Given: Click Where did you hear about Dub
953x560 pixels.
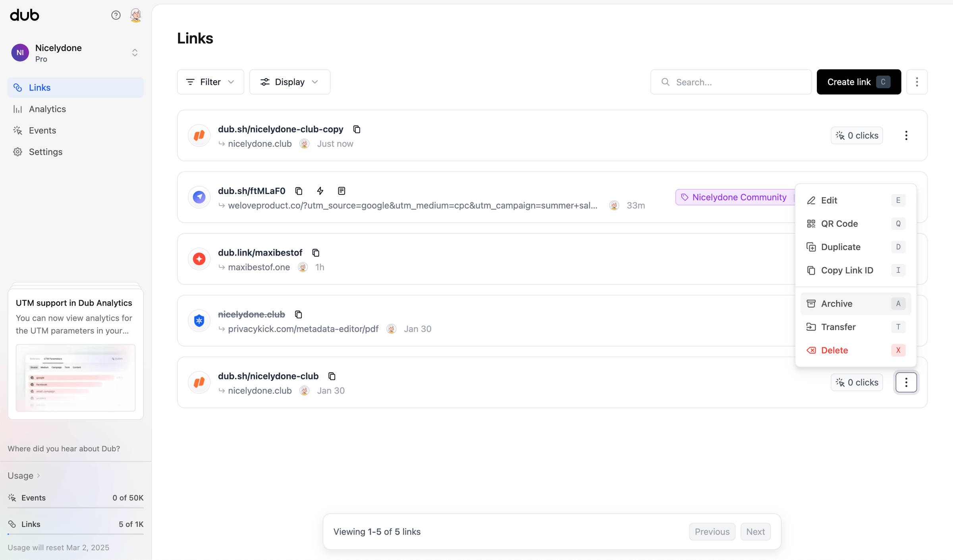Looking at the screenshot, I should coord(64,448).
